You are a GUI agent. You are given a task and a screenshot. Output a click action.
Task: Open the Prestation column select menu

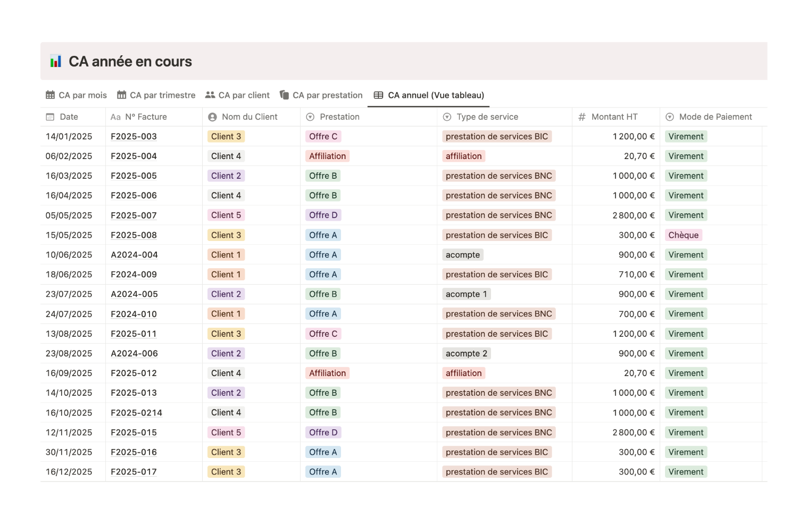[x=368, y=117]
